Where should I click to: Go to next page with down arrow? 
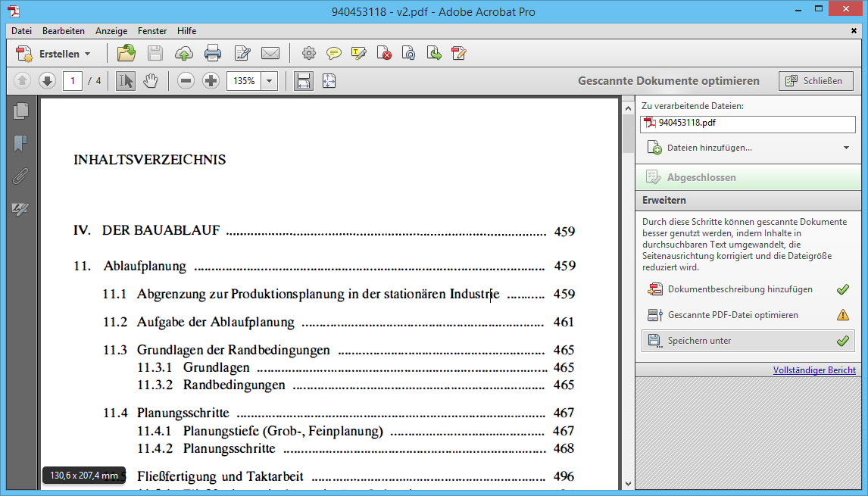tap(47, 81)
